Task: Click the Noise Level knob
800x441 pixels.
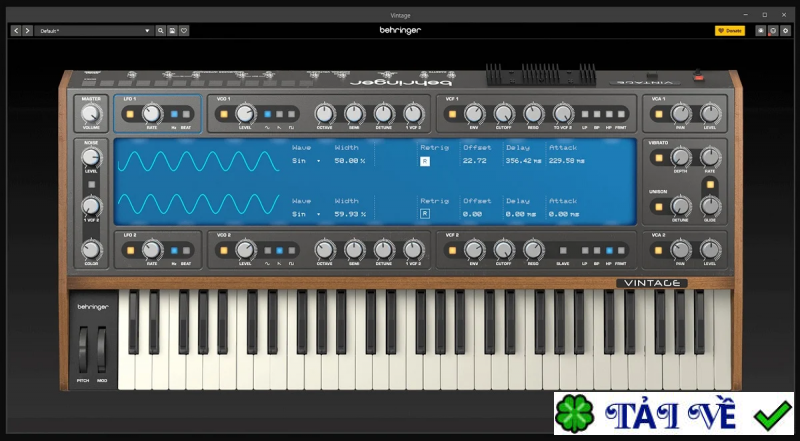Action: point(91,157)
